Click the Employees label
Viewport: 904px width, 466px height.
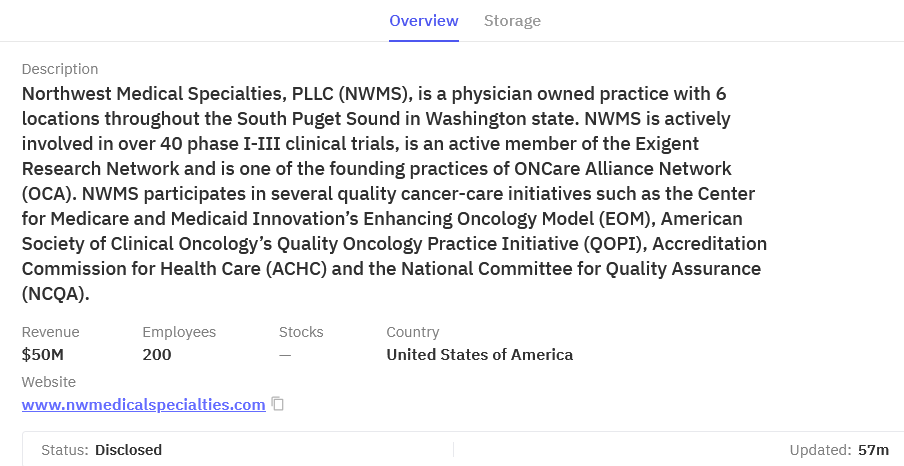tap(179, 332)
